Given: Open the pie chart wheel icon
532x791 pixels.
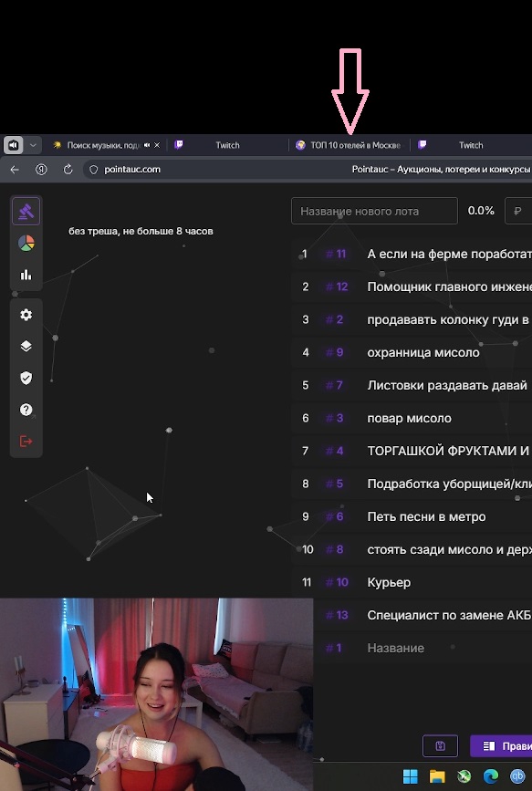Looking at the screenshot, I should point(26,244).
